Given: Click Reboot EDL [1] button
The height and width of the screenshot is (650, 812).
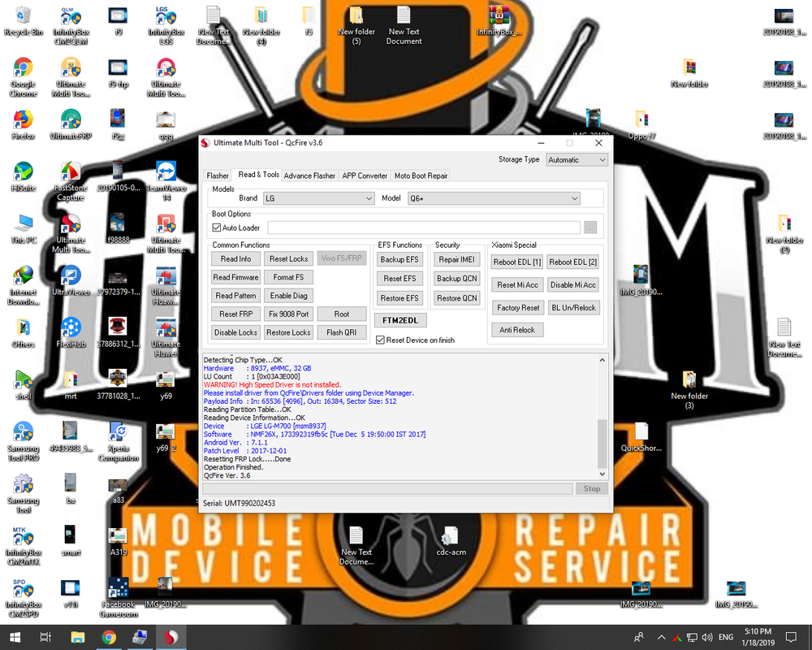Looking at the screenshot, I should (x=516, y=262).
